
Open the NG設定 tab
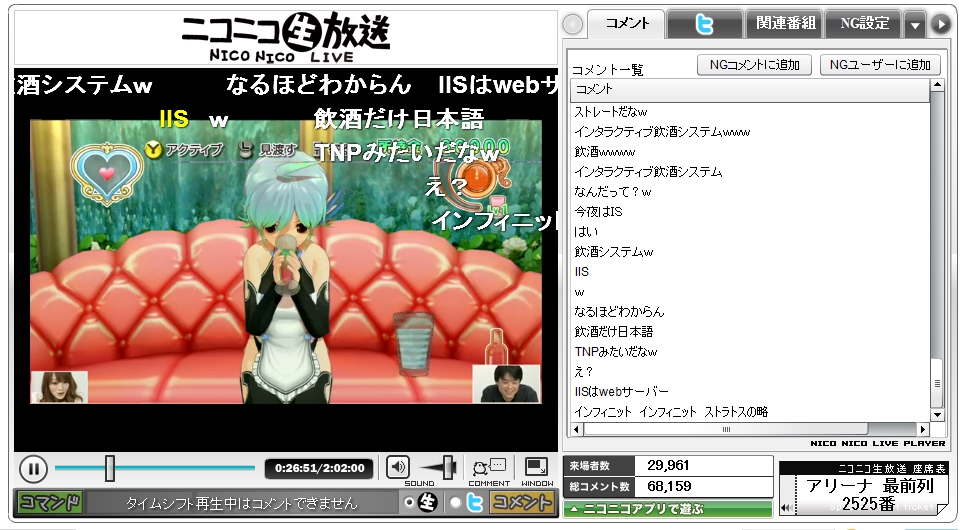[863, 24]
